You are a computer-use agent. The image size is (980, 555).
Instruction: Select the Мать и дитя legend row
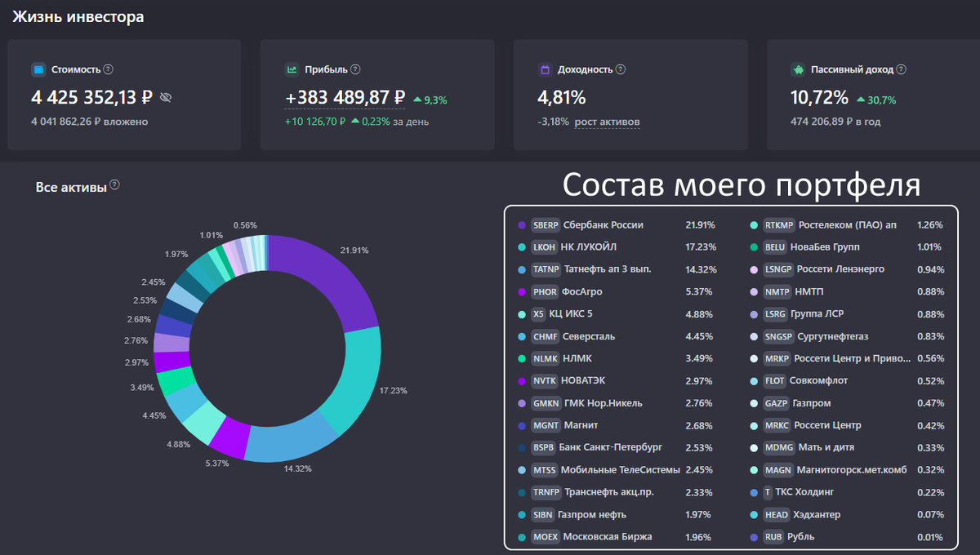(x=848, y=447)
